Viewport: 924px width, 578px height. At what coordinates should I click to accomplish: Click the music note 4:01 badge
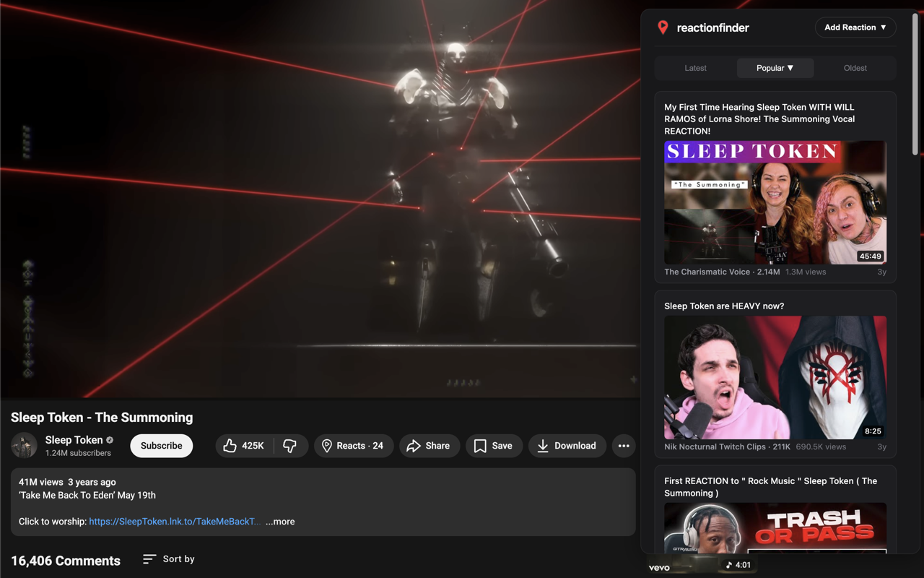coord(738,565)
